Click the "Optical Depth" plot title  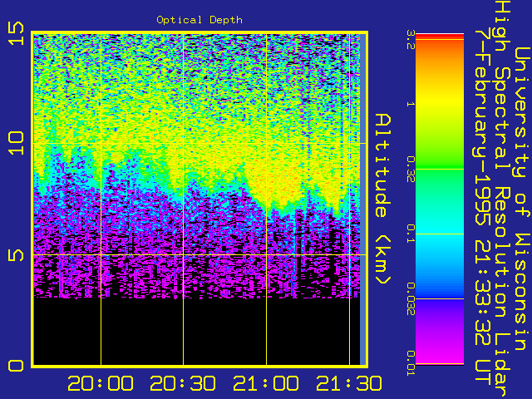[x=199, y=20]
